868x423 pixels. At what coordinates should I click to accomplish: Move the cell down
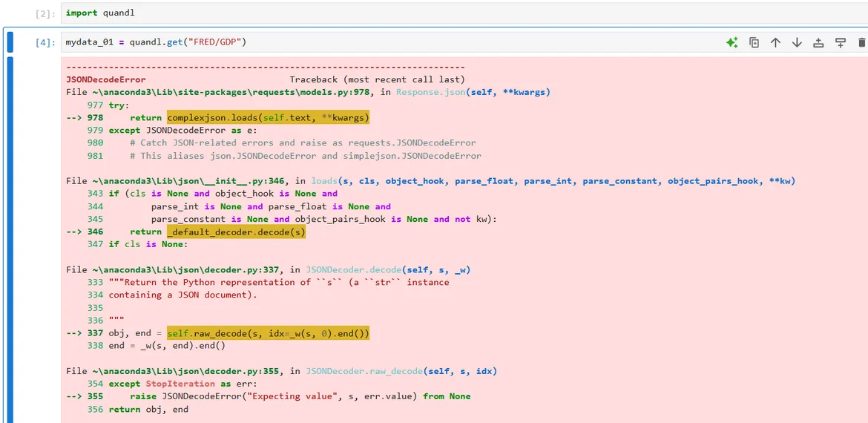[797, 42]
